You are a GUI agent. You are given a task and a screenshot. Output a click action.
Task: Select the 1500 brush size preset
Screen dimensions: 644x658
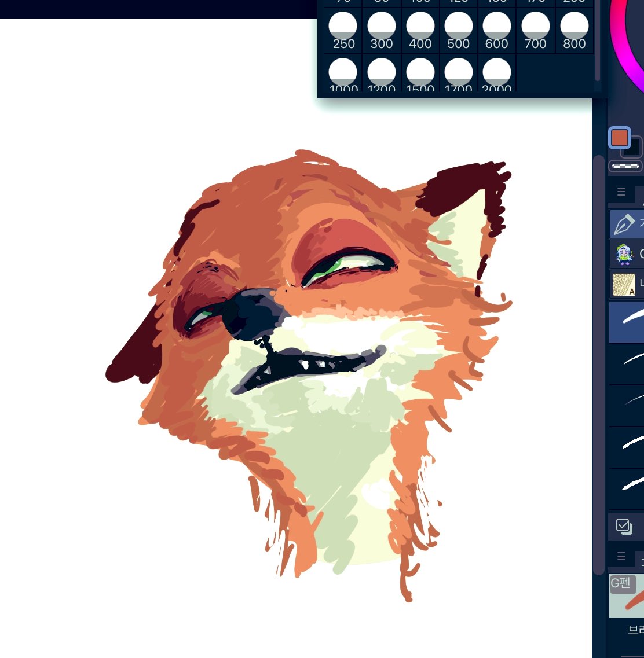420,74
